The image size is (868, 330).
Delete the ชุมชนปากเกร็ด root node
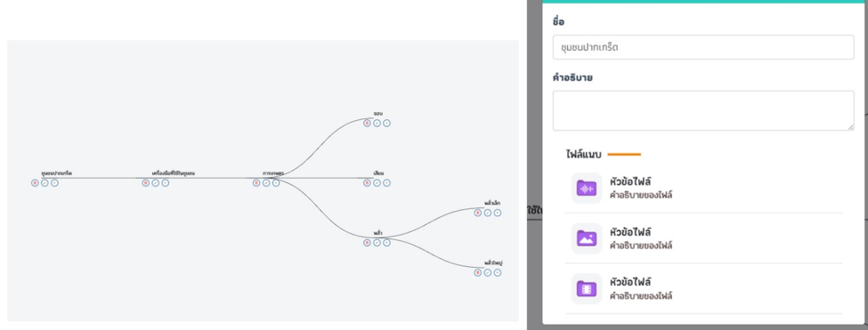35,183
